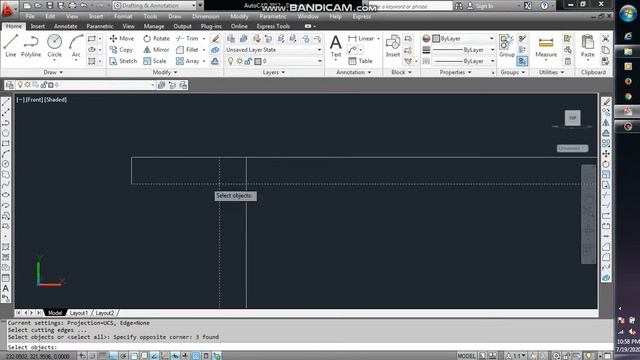Open the ByLayer linetype selector
This screenshot has width=640, height=360.
pyautogui.click(x=463, y=61)
